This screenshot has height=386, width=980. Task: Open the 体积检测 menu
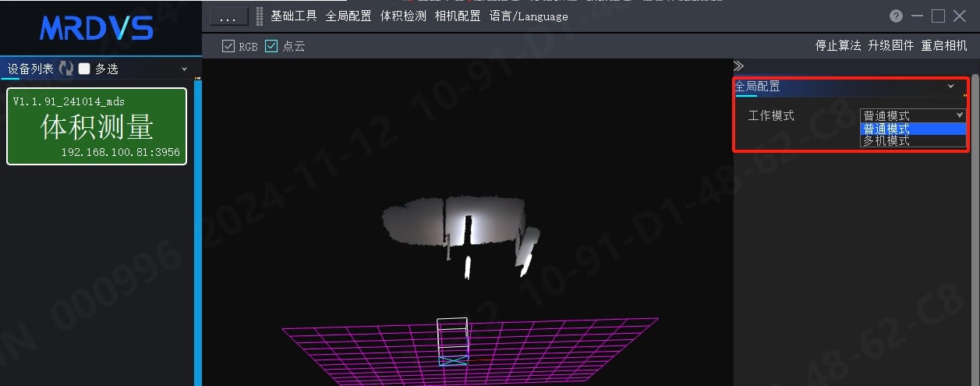coord(403,16)
